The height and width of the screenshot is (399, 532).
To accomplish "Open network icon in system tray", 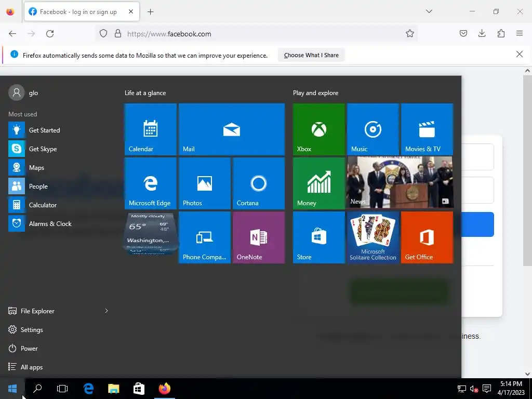I will [462, 389].
